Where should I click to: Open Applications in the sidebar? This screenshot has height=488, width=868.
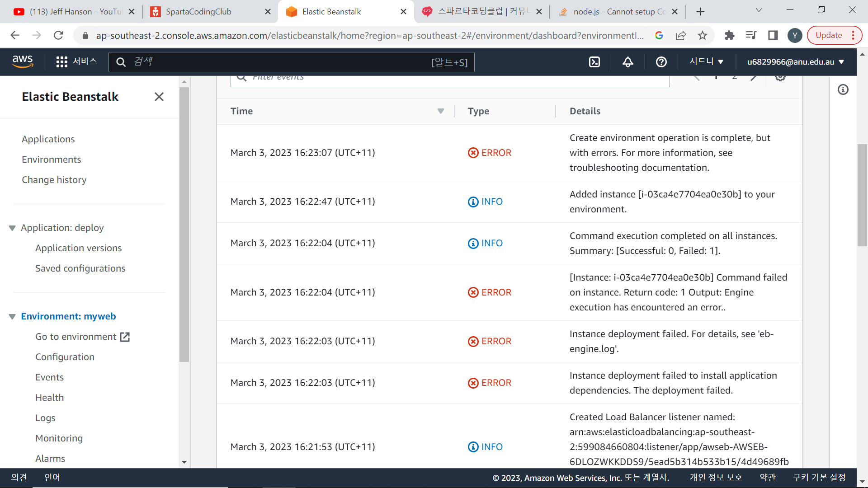point(48,139)
